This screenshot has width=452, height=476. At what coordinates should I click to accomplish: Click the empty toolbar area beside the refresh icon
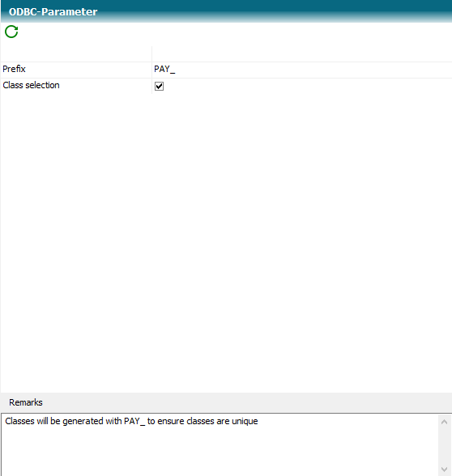point(235,32)
